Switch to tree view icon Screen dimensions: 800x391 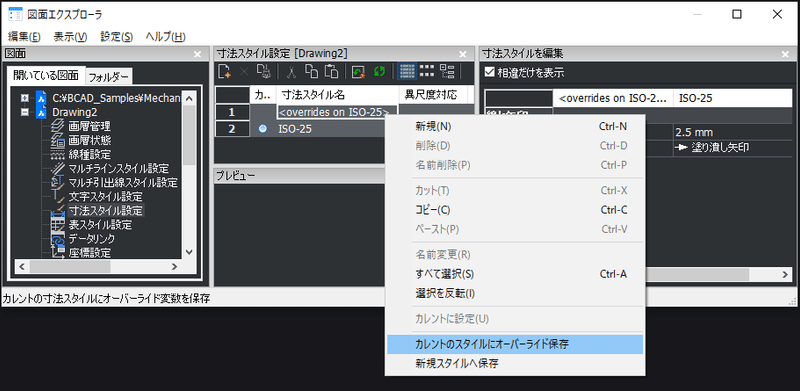pyautogui.click(x=447, y=71)
